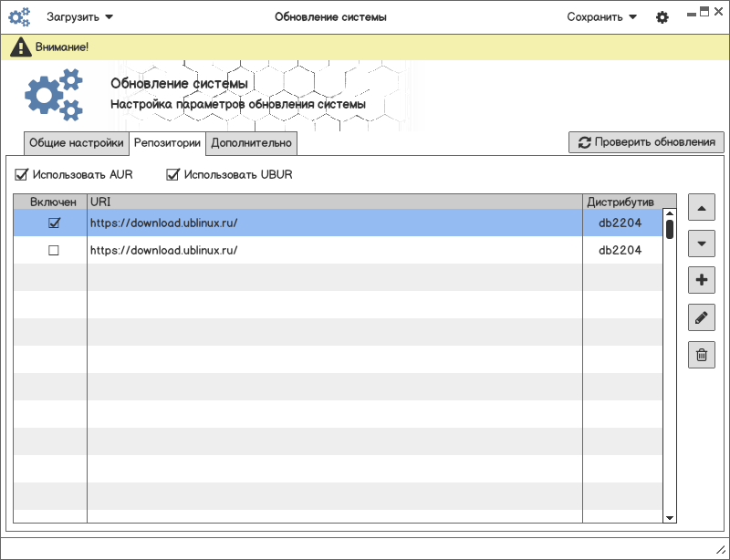Open the Загрузить dropdown menu
The width and height of the screenshot is (730, 560).
pos(80,17)
